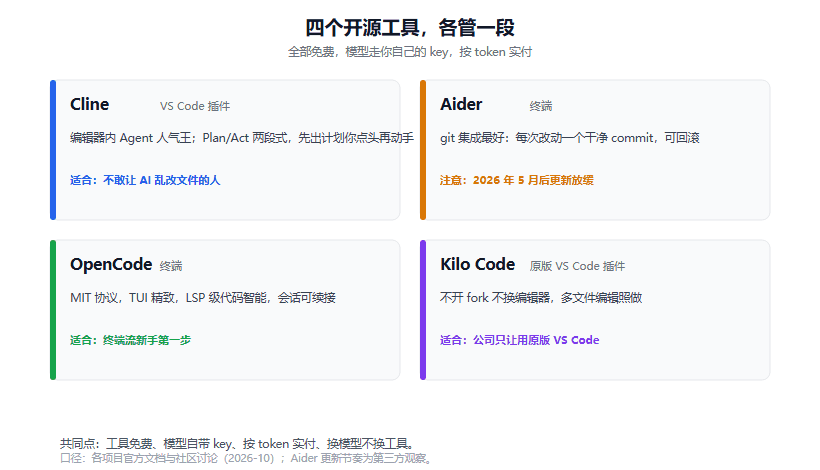The height and width of the screenshot is (470, 820).
Task: Click the subtitle 全部免费，模型走你自己的 key
Action: tap(410, 52)
